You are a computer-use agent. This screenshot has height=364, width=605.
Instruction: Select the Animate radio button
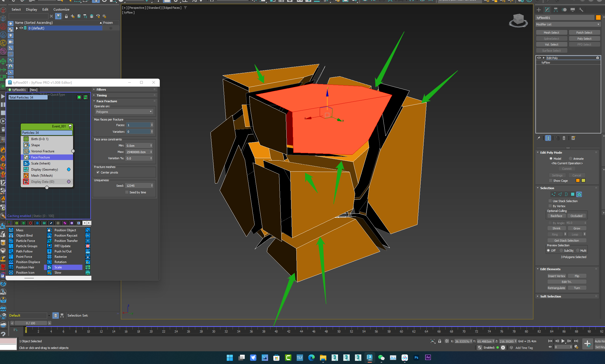pos(571,159)
